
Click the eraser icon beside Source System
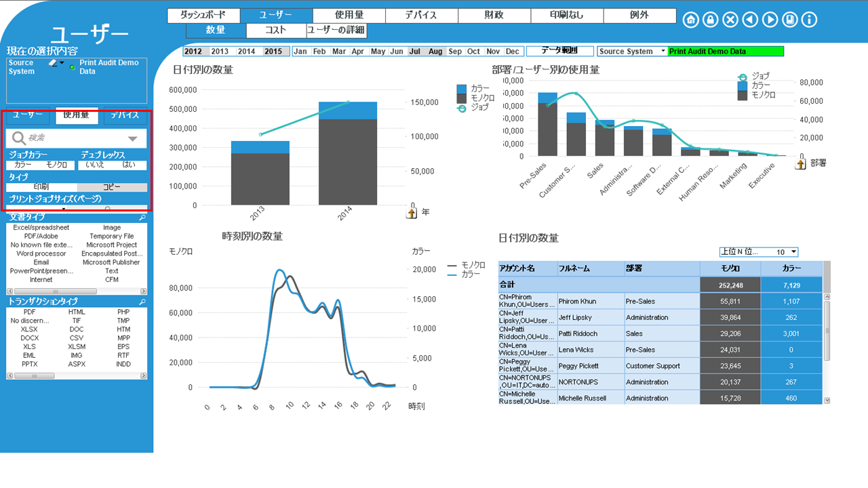(53, 62)
